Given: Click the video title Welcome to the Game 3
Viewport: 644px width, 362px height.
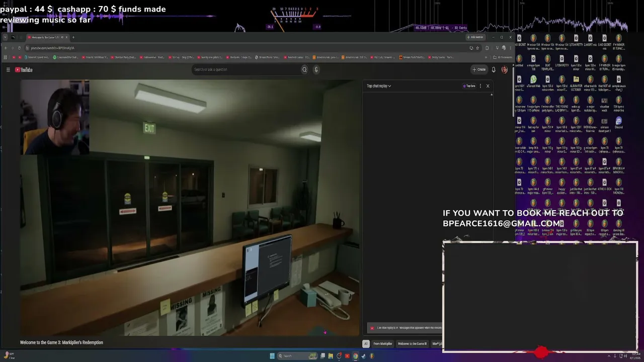Looking at the screenshot, I should pos(61,342).
